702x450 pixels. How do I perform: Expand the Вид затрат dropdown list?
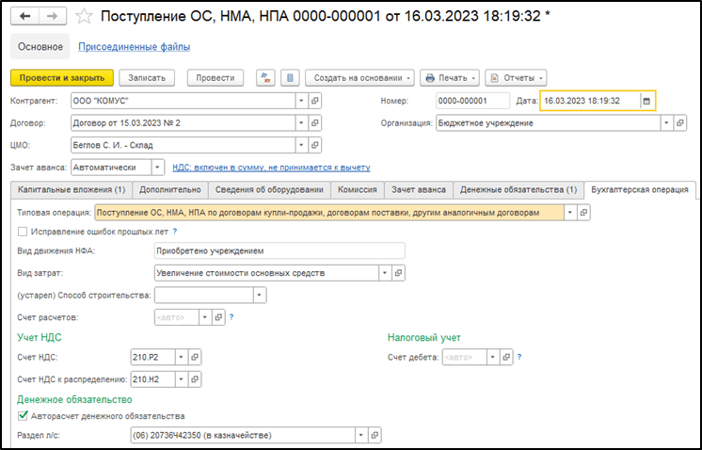[384, 272]
